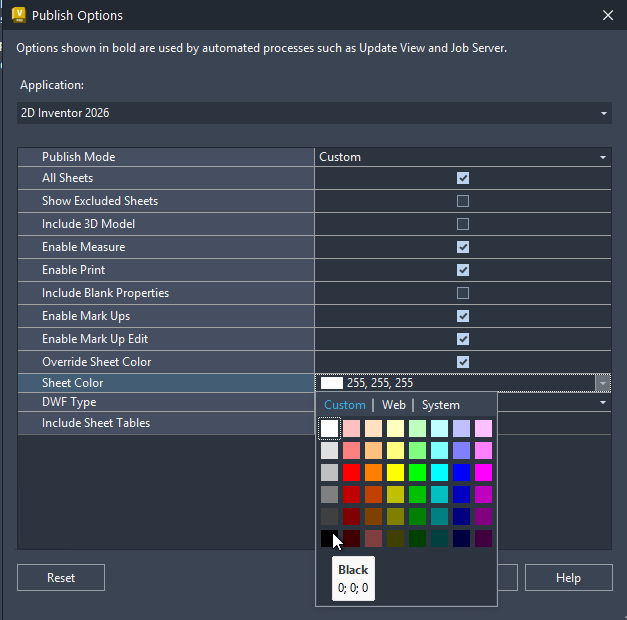Image resolution: width=627 pixels, height=620 pixels.
Task: Open the Application dropdown showing 2D Inventor 2026
Action: [314, 113]
